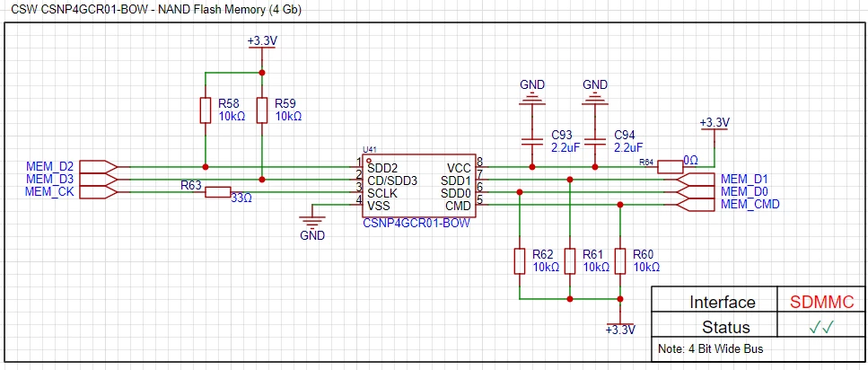Click the CSNP4GCR01-BOW part name label
This screenshot has width=868, height=370.
416,224
